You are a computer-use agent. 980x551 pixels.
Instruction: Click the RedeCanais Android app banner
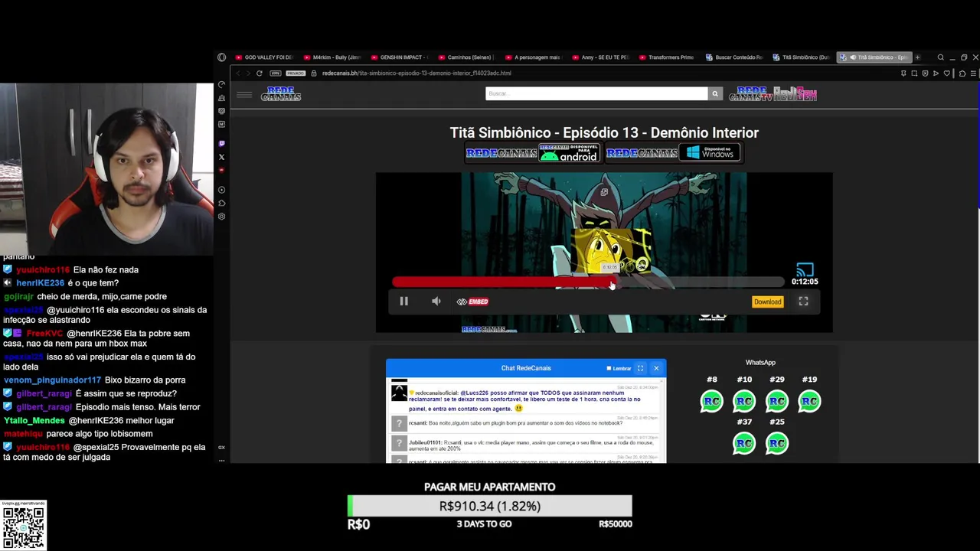[533, 153]
